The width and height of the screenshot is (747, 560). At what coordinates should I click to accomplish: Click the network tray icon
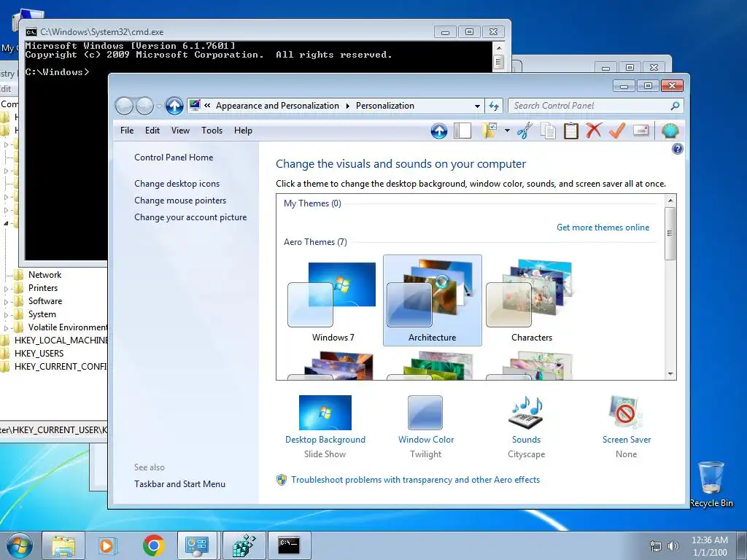656,546
